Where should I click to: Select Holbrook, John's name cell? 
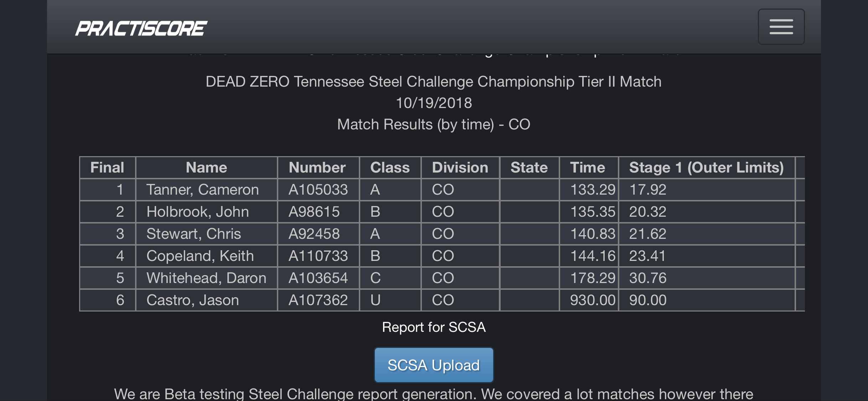(x=197, y=212)
